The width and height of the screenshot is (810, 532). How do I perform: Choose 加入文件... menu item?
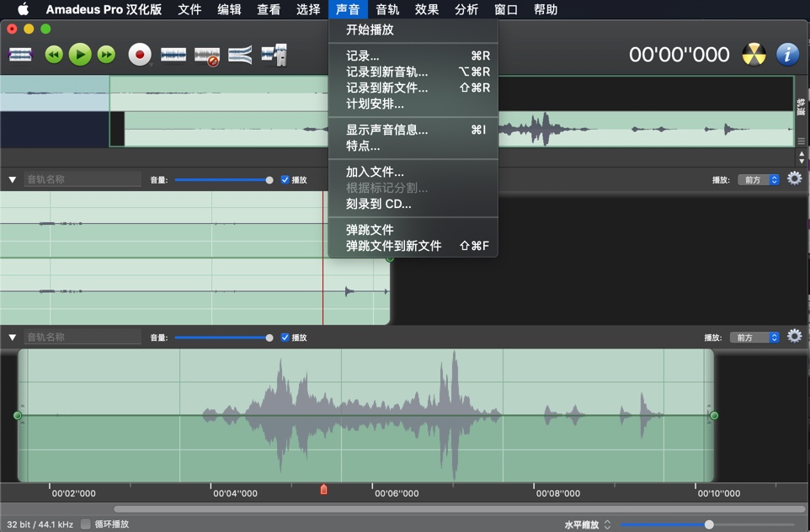(413, 172)
